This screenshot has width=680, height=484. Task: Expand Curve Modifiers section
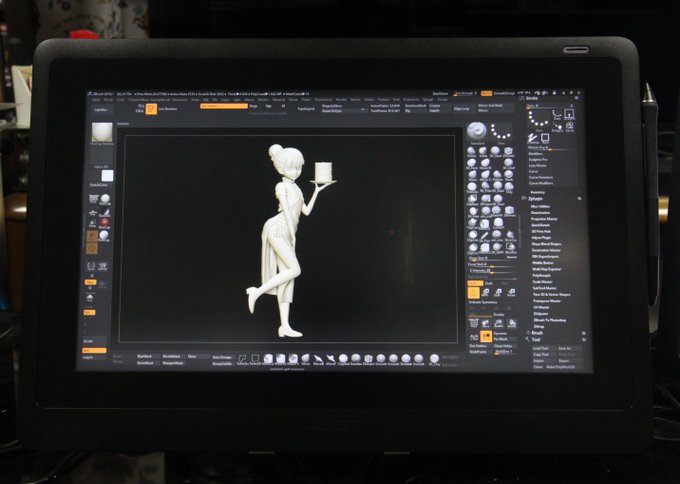pyautogui.click(x=541, y=183)
